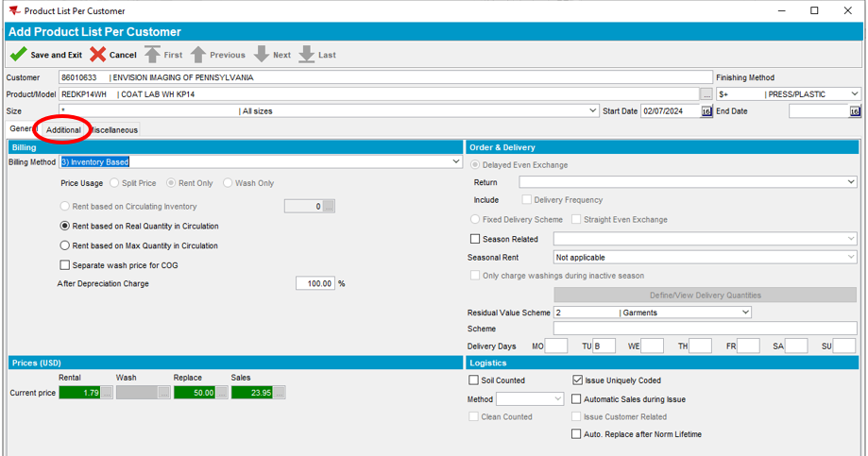The height and width of the screenshot is (456, 868).
Task: Open the End Date calendar picker icon
Action: click(855, 111)
